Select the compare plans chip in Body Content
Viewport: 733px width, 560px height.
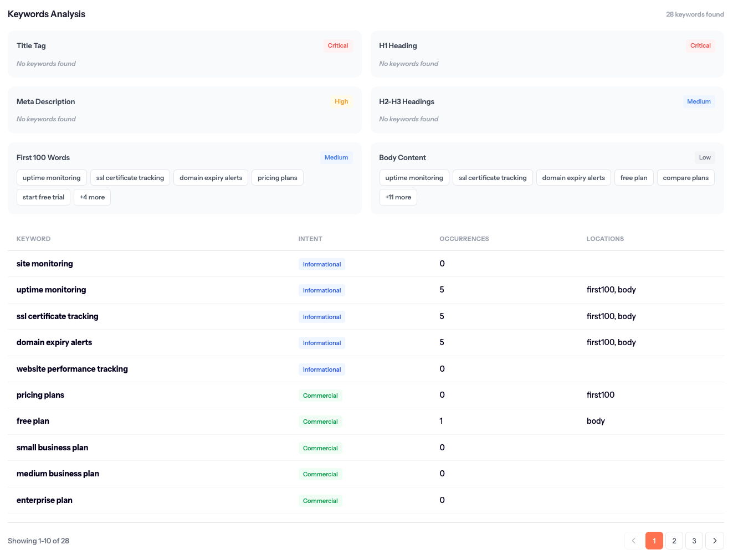(685, 177)
